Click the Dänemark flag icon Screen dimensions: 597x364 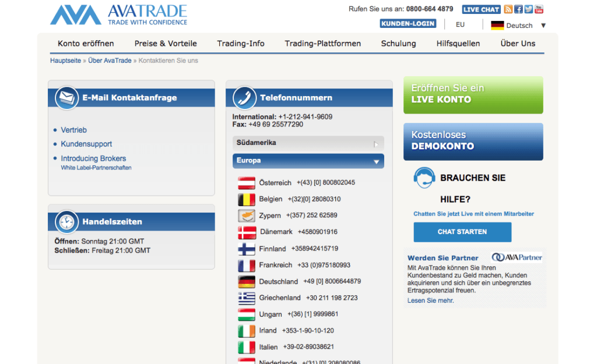(247, 232)
